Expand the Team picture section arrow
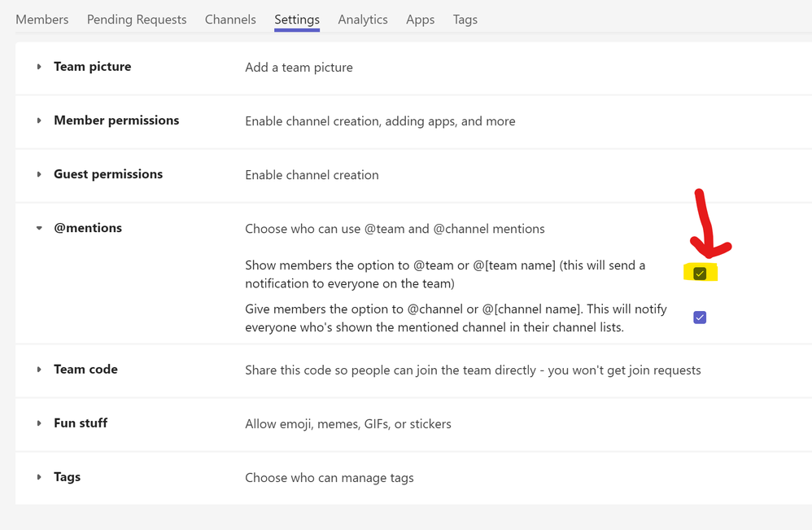Screen dimensions: 812x530 (39, 67)
